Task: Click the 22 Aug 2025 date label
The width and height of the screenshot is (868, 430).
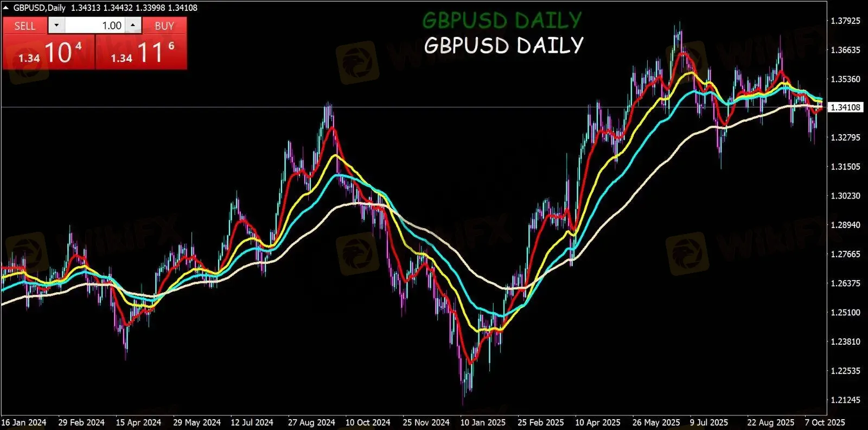Action: (x=770, y=422)
